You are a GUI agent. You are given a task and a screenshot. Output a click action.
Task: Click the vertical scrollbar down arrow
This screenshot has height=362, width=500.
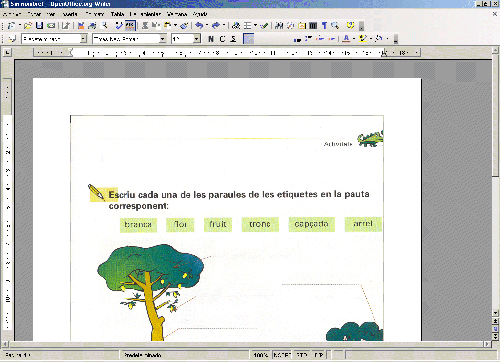click(495, 313)
